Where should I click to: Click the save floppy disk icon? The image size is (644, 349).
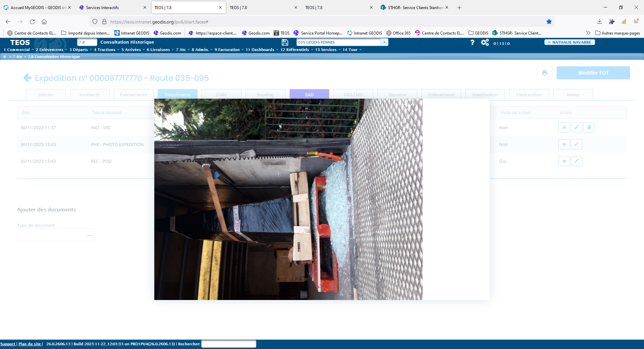pyautogui.click(x=285, y=42)
